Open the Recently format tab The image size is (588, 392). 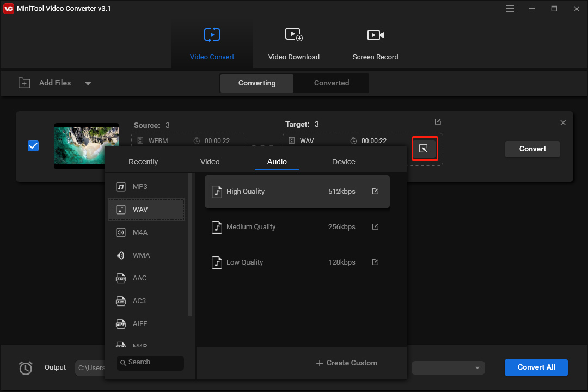143,162
